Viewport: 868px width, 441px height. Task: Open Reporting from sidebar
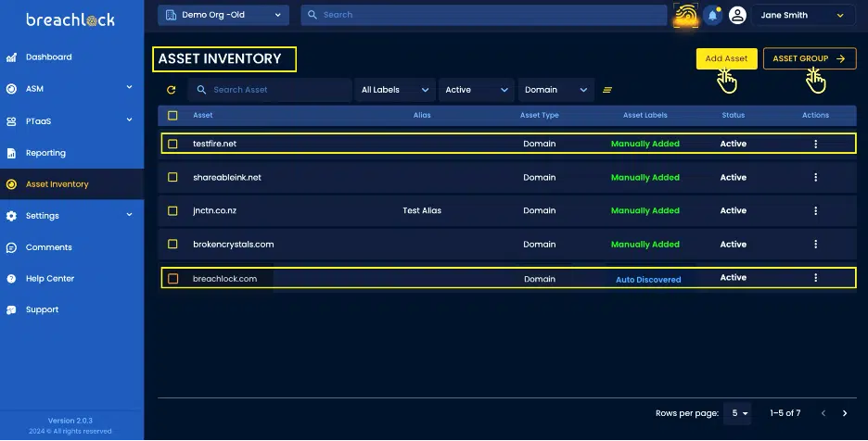point(45,153)
